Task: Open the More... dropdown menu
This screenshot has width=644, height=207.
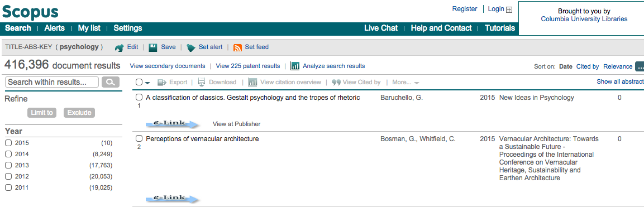Action: tap(406, 83)
